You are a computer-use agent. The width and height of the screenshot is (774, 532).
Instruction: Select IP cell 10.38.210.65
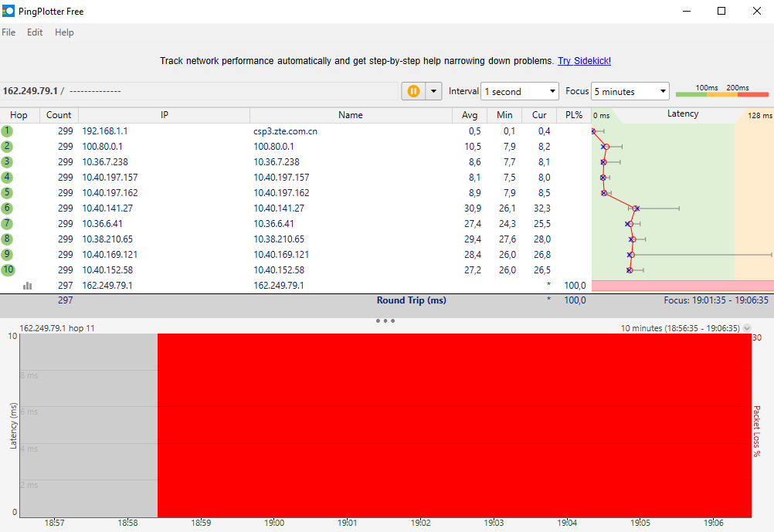(107, 239)
